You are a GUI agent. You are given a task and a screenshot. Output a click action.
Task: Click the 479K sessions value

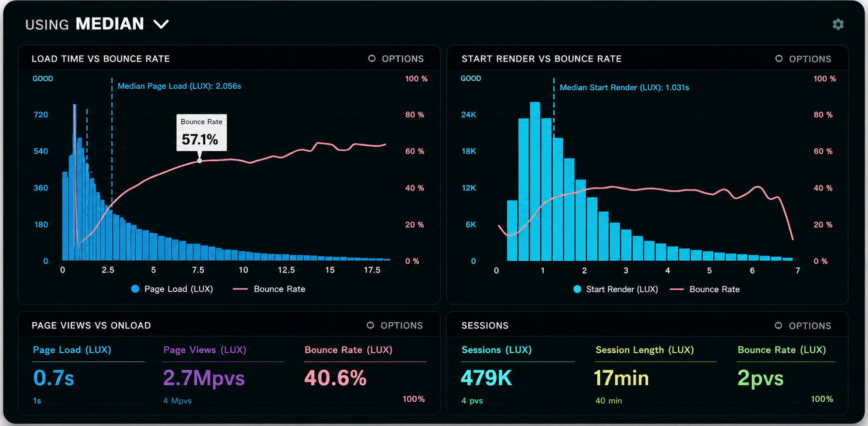click(x=487, y=378)
